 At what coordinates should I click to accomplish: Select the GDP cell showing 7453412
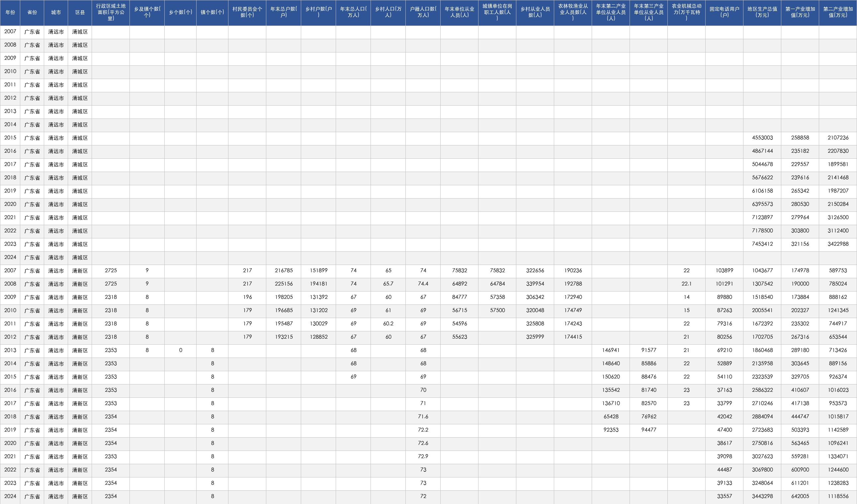[762, 244]
